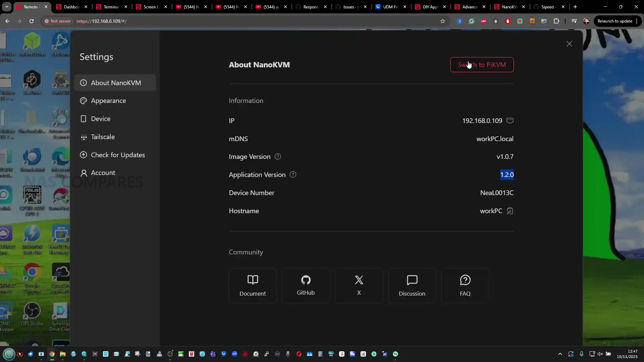Open the FAQ link
The width and height of the screenshot is (644, 362).
click(x=465, y=285)
